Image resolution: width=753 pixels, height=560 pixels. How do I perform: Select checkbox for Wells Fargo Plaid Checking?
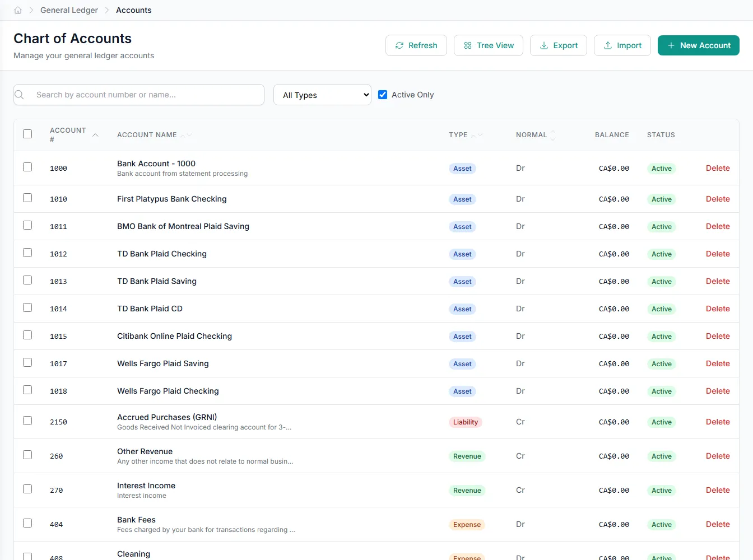tap(27, 390)
